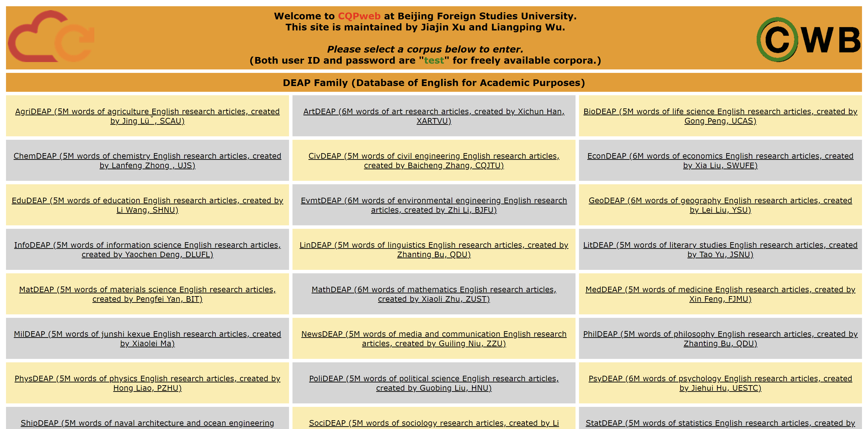Open InfoDEAP information science corpus
868x429 pixels.
click(147, 245)
